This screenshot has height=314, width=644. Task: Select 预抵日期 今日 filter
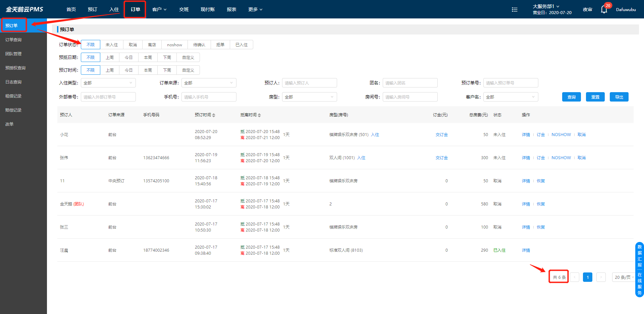coord(129,57)
